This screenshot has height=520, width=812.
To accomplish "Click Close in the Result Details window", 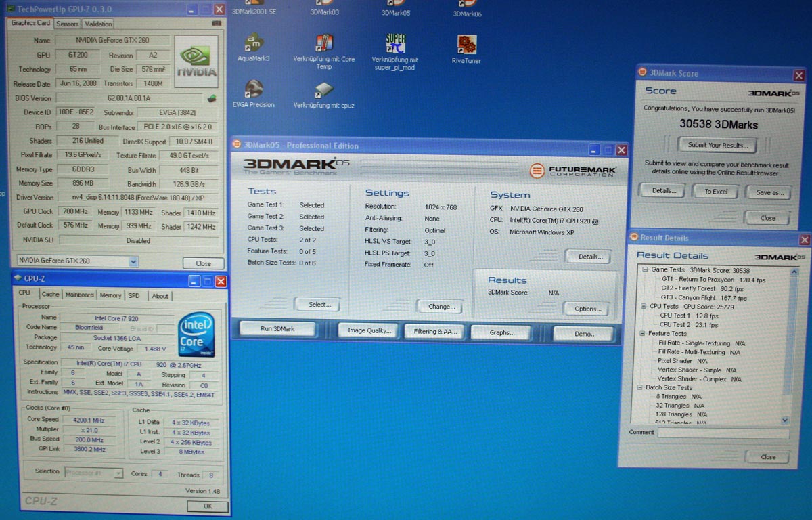I will point(767,457).
